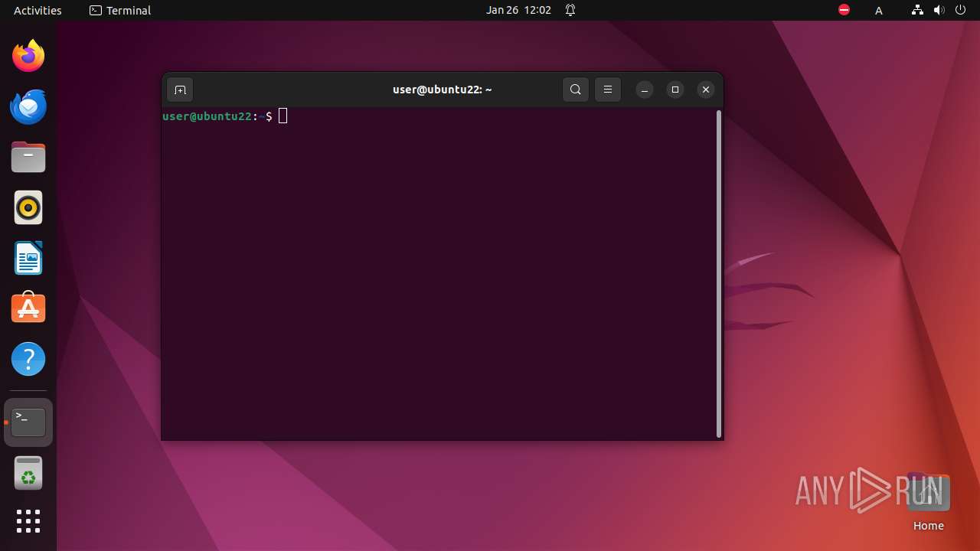This screenshot has height=551, width=980.
Task: Open the keyboard input source indicator
Action: tap(879, 10)
